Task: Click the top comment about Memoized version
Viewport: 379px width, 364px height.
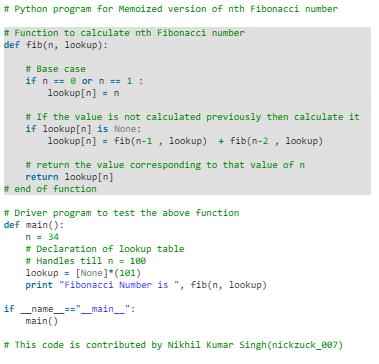Action: tap(171, 9)
